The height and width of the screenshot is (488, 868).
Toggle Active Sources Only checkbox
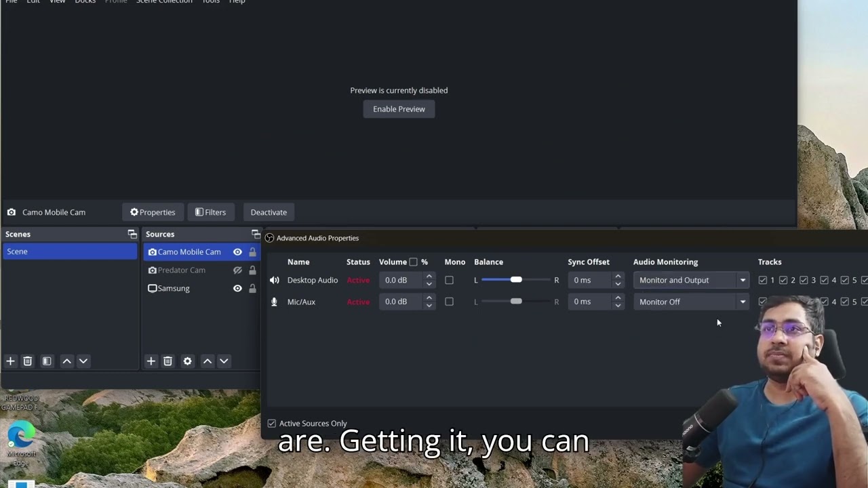pos(272,424)
